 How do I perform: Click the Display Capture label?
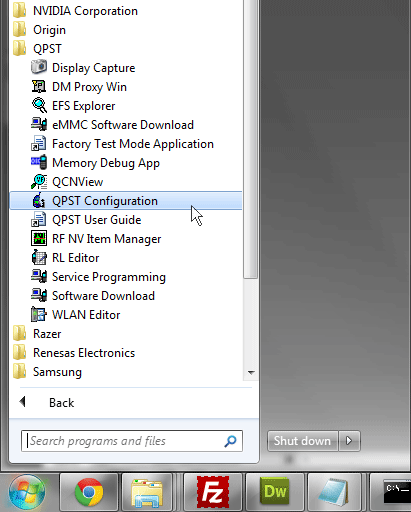pos(93,68)
